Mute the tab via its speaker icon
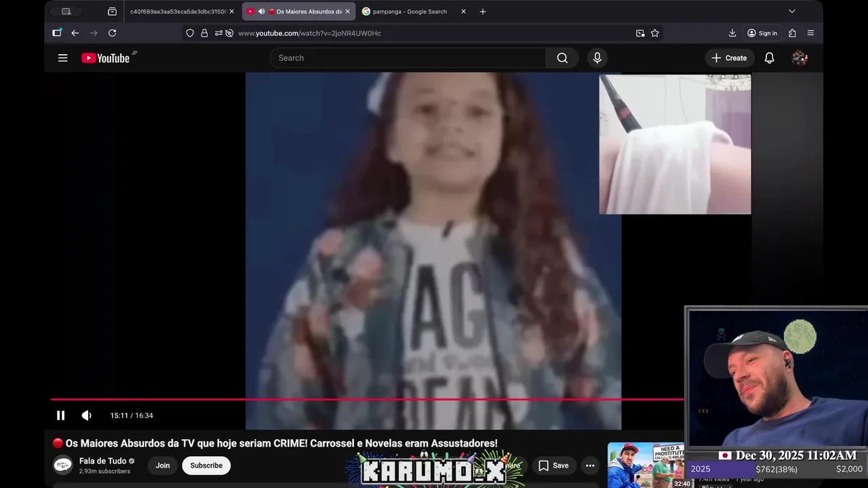 [262, 12]
